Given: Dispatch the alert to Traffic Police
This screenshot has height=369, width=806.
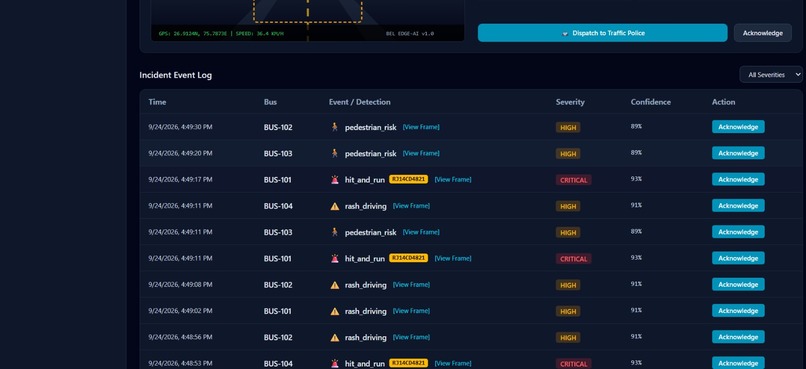Looking at the screenshot, I should click(602, 33).
